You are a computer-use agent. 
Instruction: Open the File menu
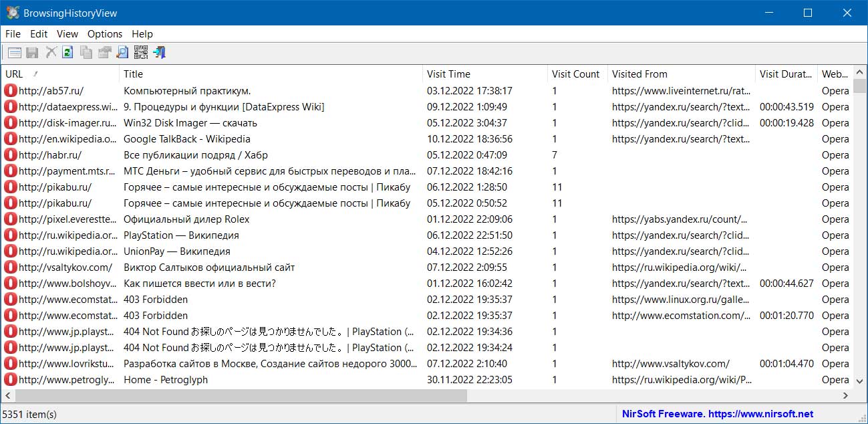tap(13, 33)
